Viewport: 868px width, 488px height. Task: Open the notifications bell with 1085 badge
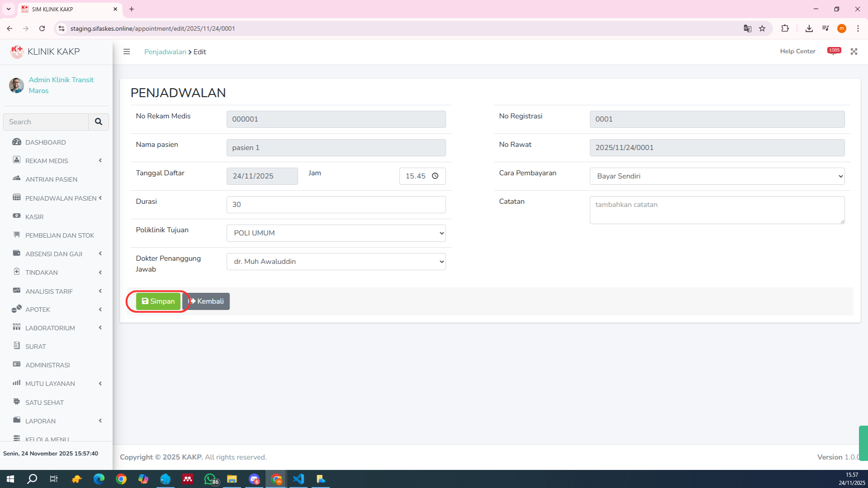coord(834,52)
